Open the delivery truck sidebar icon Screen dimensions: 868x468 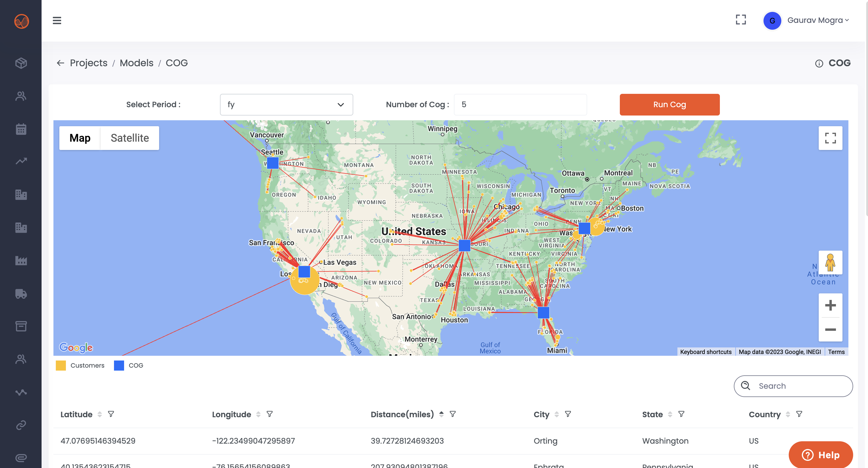click(21, 294)
